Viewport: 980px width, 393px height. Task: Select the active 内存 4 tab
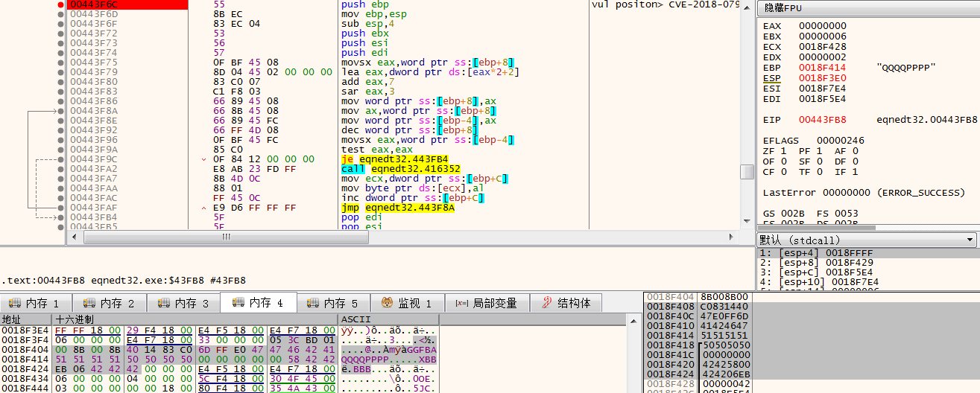tap(258, 302)
